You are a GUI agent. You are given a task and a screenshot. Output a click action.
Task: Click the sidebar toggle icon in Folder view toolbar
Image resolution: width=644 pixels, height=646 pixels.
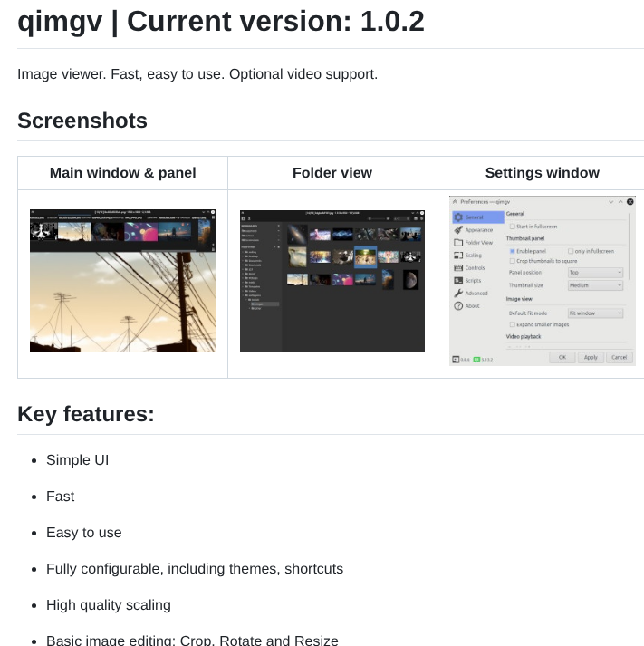(x=243, y=218)
